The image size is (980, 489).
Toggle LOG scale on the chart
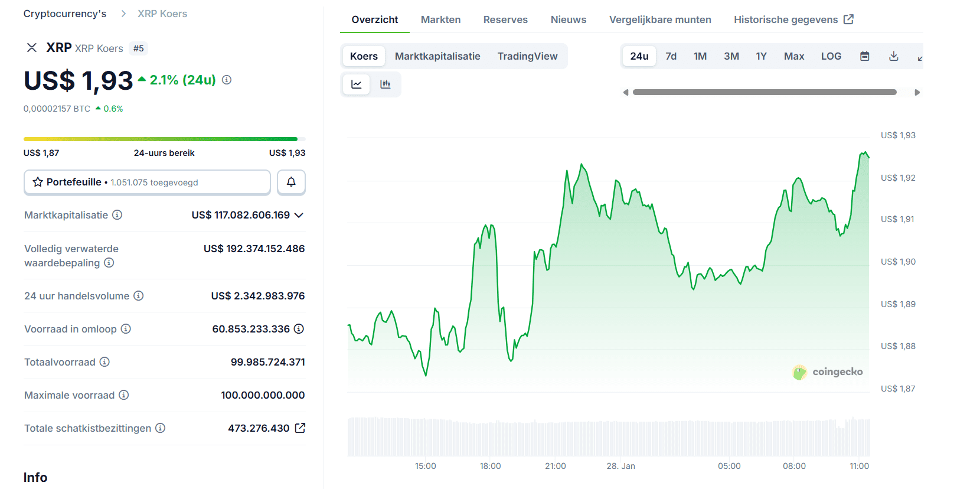pyautogui.click(x=831, y=56)
